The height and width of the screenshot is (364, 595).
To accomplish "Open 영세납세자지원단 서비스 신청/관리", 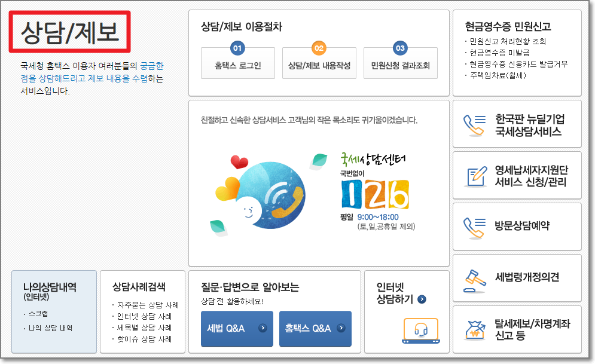I will pyautogui.click(x=517, y=175).
